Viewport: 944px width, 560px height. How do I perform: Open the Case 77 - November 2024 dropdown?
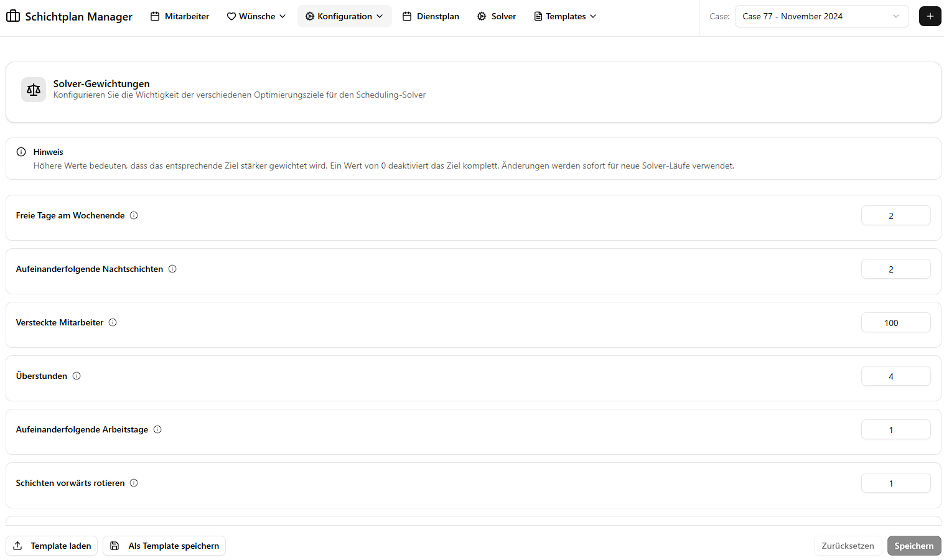(x=821, y=16)
